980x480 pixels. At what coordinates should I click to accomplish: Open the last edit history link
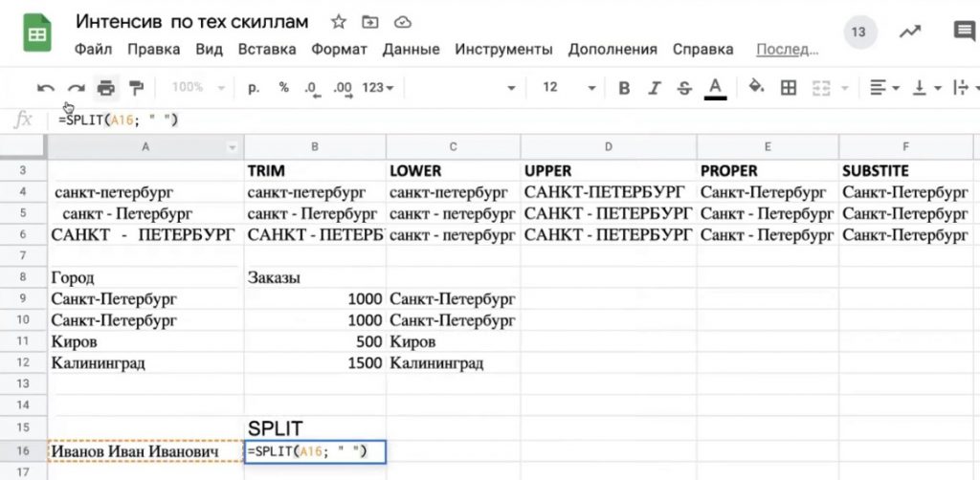point(788,50)
